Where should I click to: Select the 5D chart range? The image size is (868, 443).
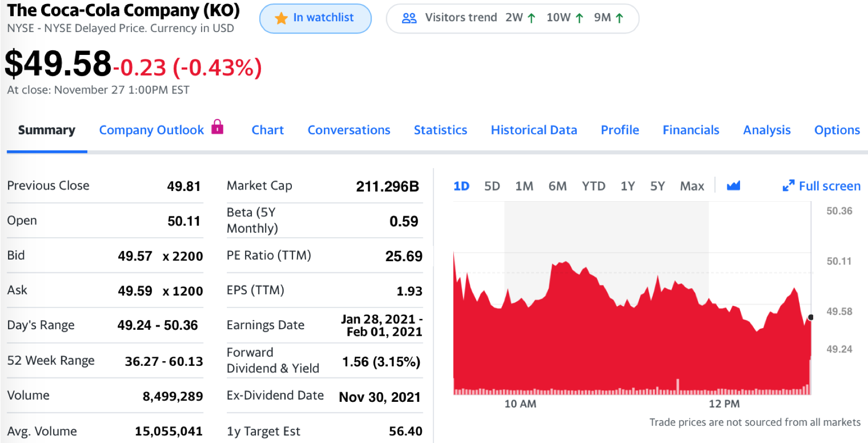pyautogui.click(x=492, y=186)
